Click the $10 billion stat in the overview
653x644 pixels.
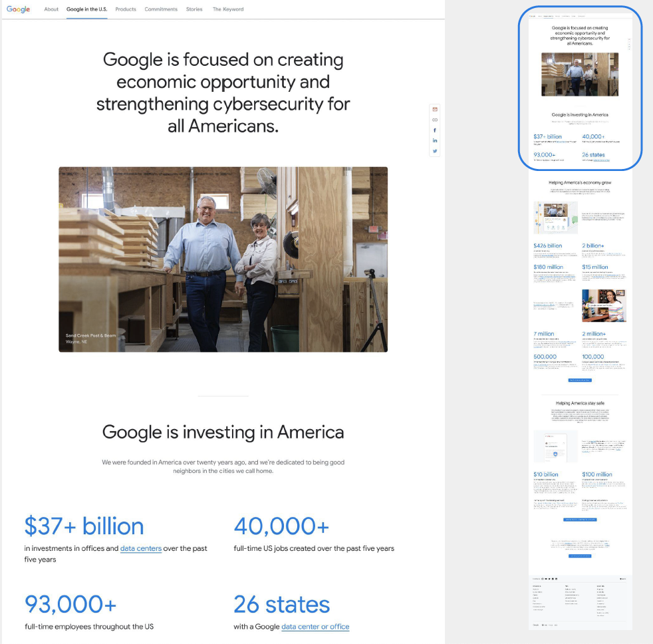545,474
